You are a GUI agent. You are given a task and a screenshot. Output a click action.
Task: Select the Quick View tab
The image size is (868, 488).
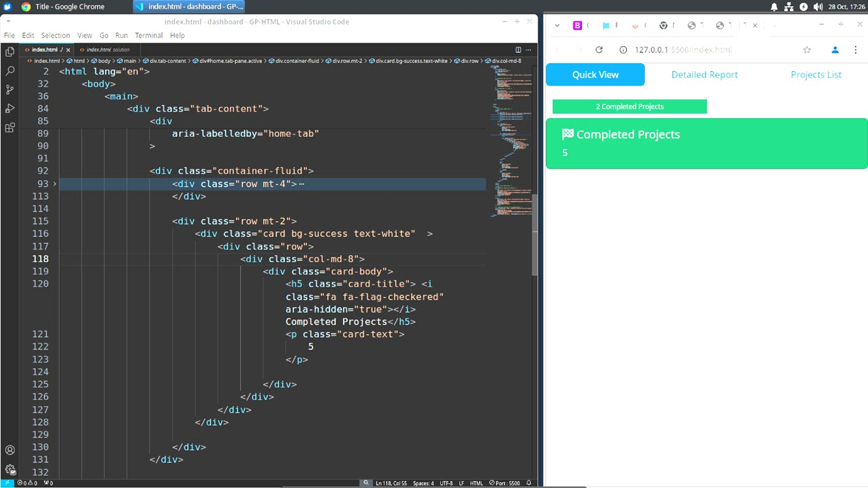pos(595,75)
